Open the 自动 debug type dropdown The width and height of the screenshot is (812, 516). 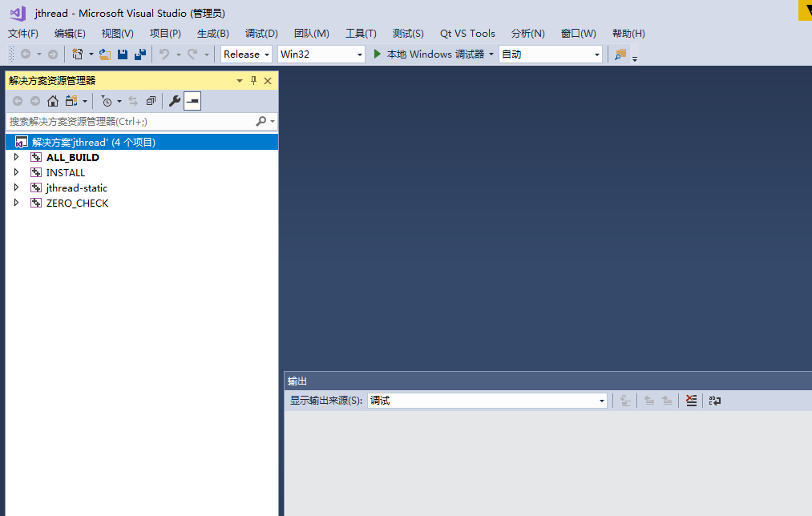[551, 54]
